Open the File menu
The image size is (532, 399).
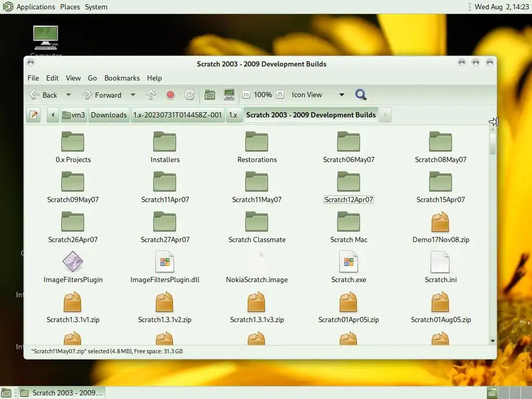pyautogui.click(x=33, y=78)
